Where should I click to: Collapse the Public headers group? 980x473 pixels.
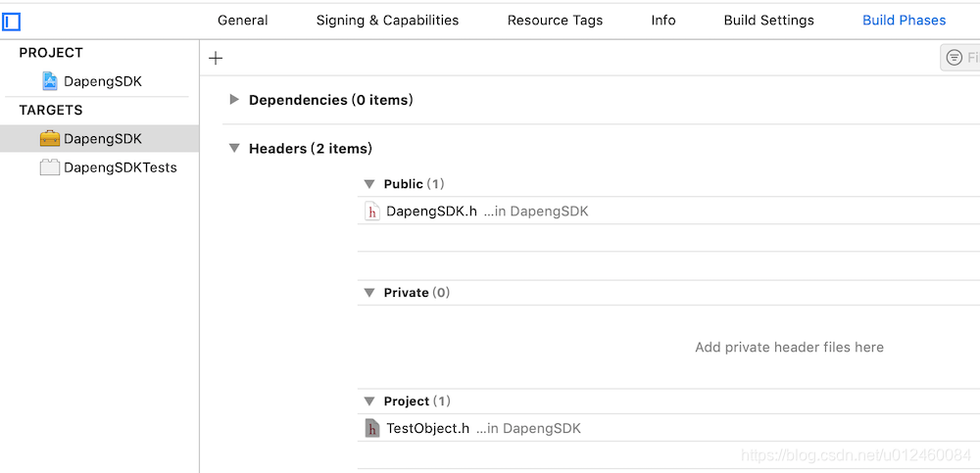pyautogui.click(x=369, y=184)
